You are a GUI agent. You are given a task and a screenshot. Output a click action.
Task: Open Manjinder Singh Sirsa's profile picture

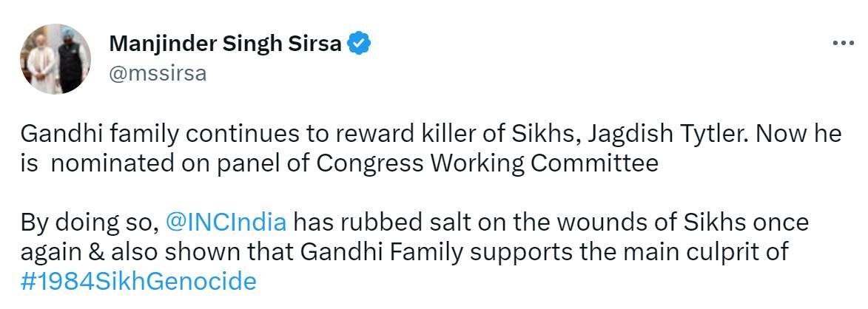[55, 58]
